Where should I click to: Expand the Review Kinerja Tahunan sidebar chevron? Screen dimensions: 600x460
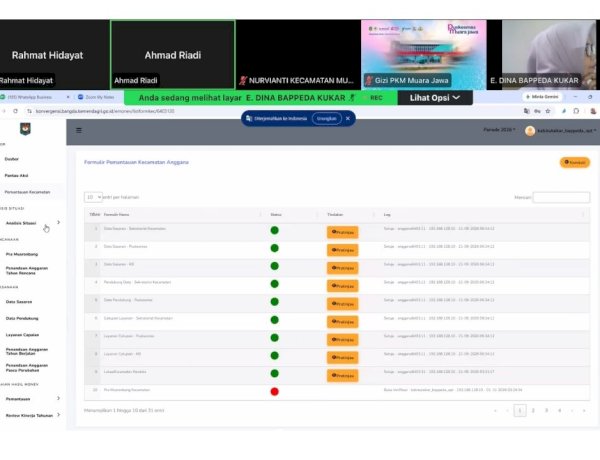click(59, 415)
